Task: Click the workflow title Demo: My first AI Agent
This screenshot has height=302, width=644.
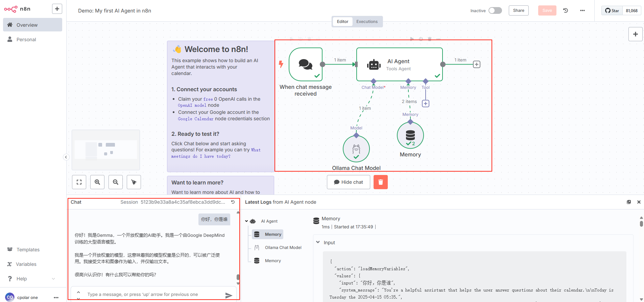Action: click(x=115, y=11)
